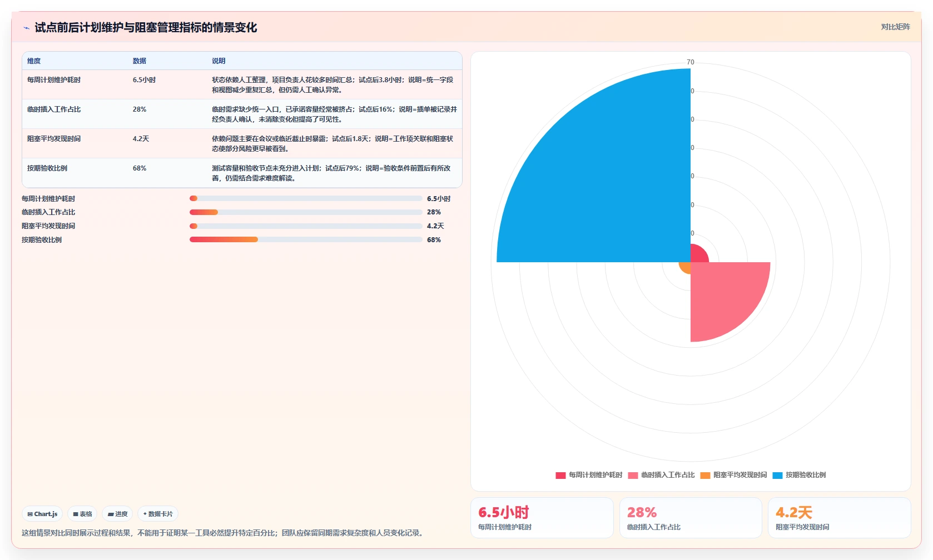The height and width of the screenshot is (560, 933).
Task: Toggle 每周计划维护耗时 legend red swatch
Action: (x=560, y=476)
